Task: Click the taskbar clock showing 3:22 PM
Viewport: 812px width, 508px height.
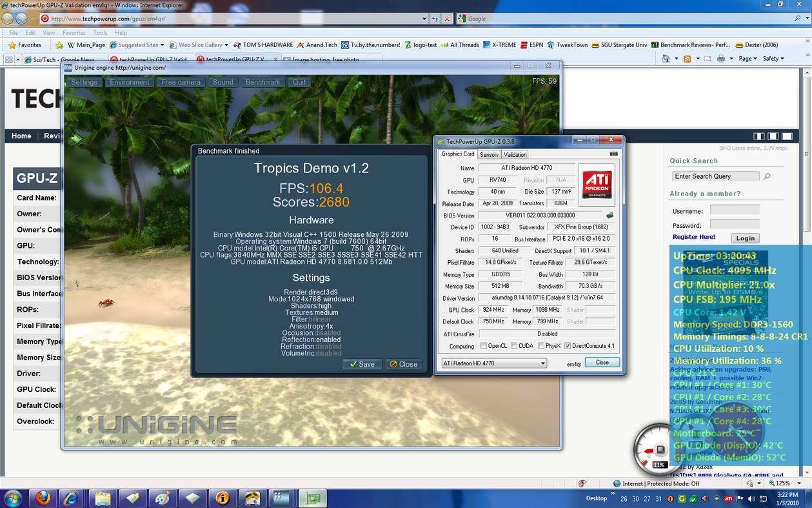Action: [x=787, y=498]
